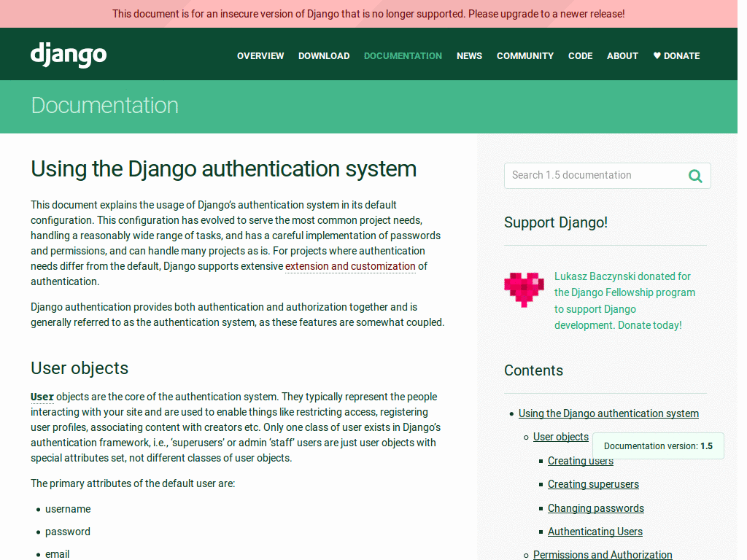
Task: Click the User code link
Action: (x=42, y=397)
